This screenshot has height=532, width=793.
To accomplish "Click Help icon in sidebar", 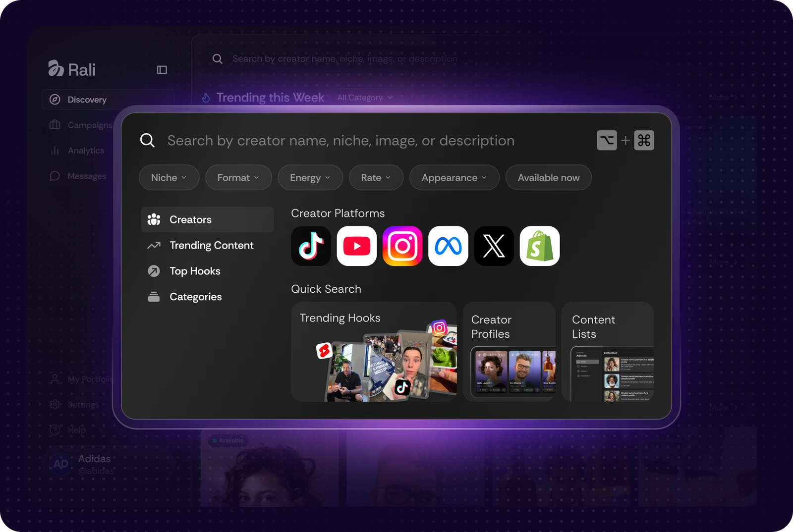I will tap(55, 430).
